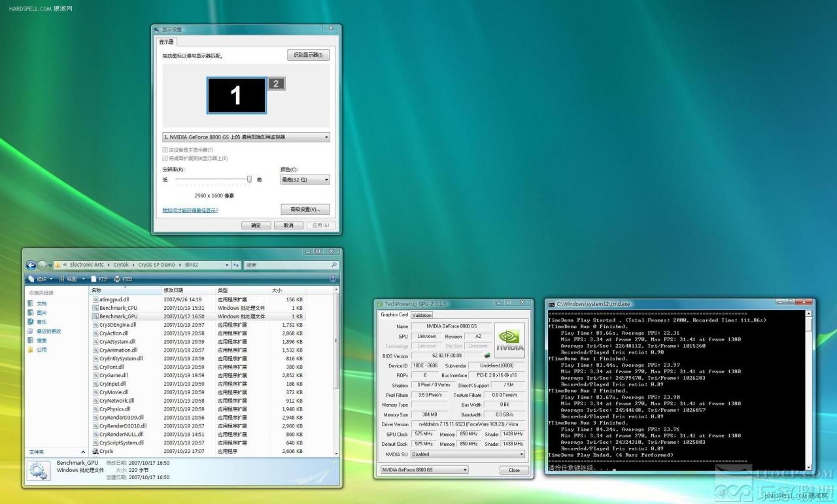This screenshot has height=504, width=837.
Task: Click 取消 in display settings
Action: pos(288,225)
